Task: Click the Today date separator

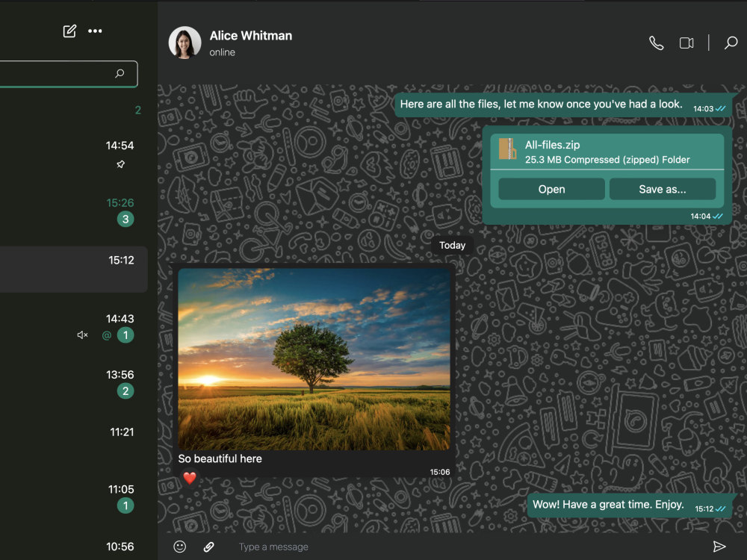Action: click(x=452, y=245)
